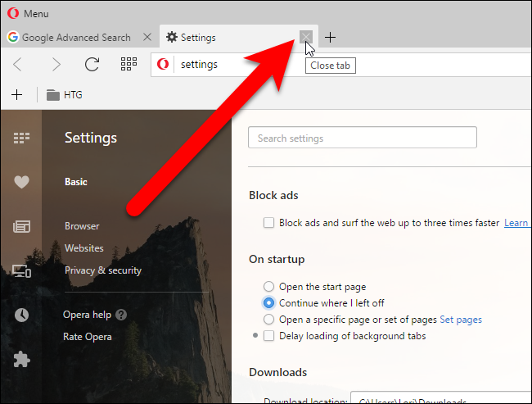Close the Settings tab

pyautogui.click(x=306, y=37)
